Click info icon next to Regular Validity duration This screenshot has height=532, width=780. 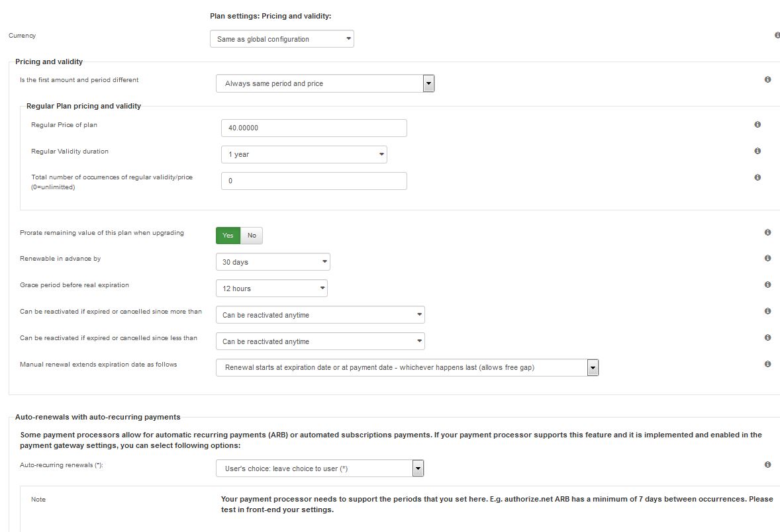point(757,151)
